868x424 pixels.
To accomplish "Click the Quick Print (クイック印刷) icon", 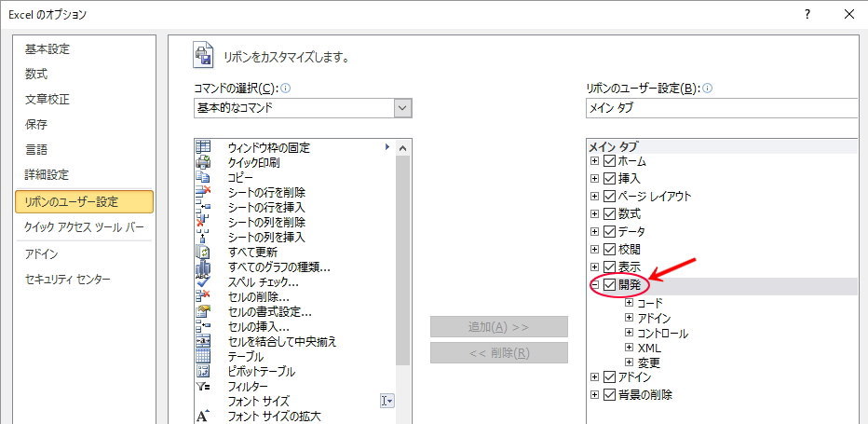I will click(203, 162).
